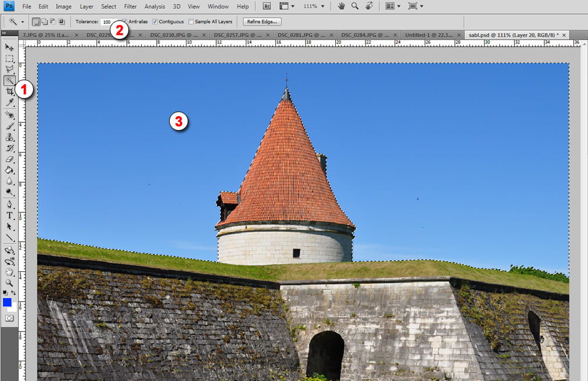
Task: Click the Tolerance input field
Action: (106, 21)
